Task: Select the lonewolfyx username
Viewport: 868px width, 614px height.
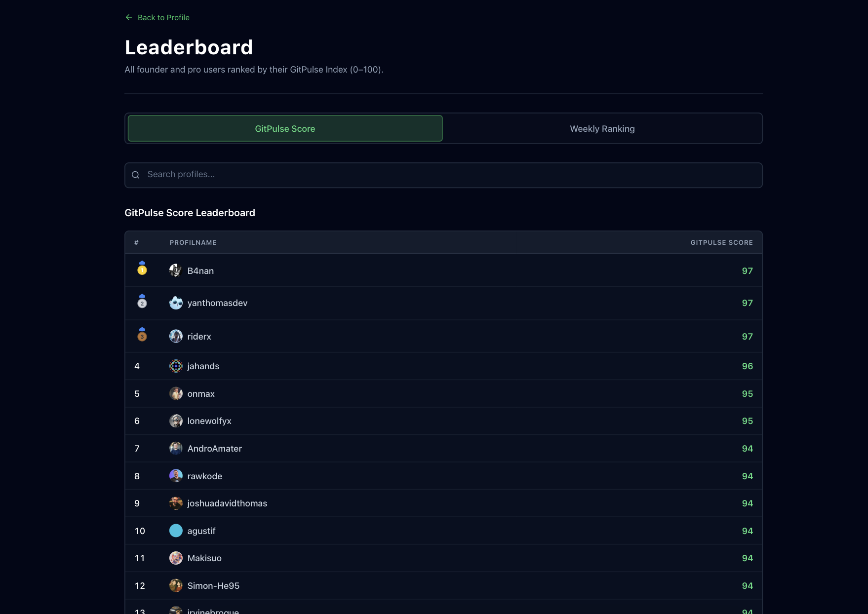Action: [x=209, y=421]
